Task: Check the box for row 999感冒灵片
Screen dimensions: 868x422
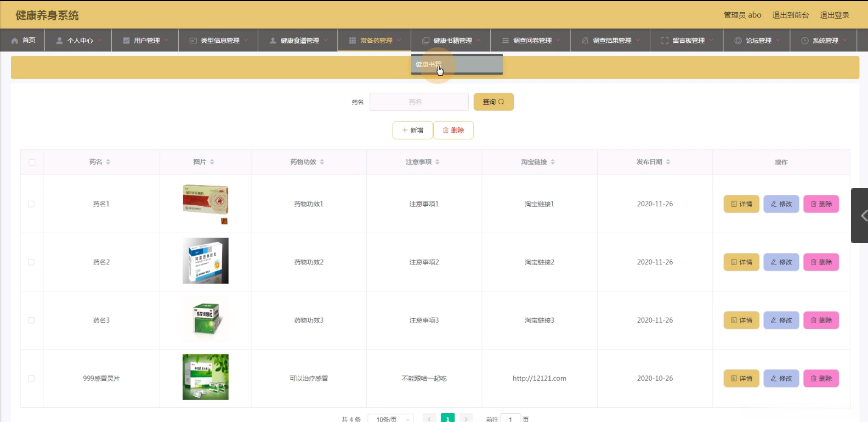Action: click(x=31, y=379)
